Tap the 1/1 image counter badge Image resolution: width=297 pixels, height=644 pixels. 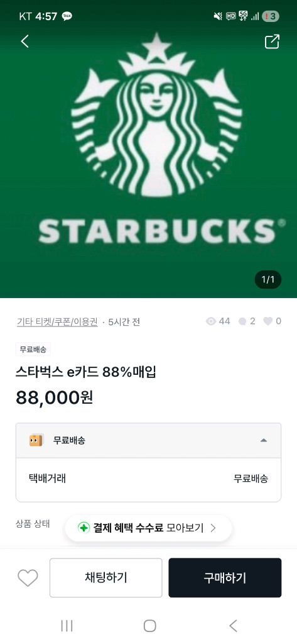tap(268, 280)
